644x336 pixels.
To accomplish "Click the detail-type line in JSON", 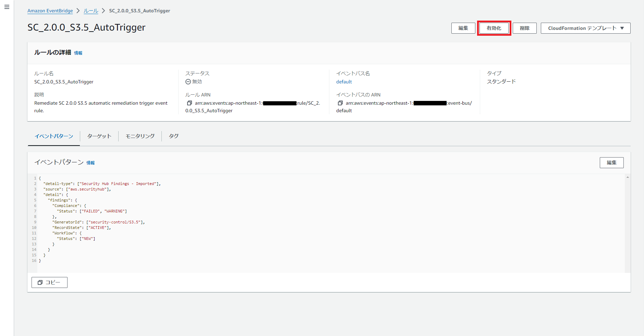I will [102, 184].
